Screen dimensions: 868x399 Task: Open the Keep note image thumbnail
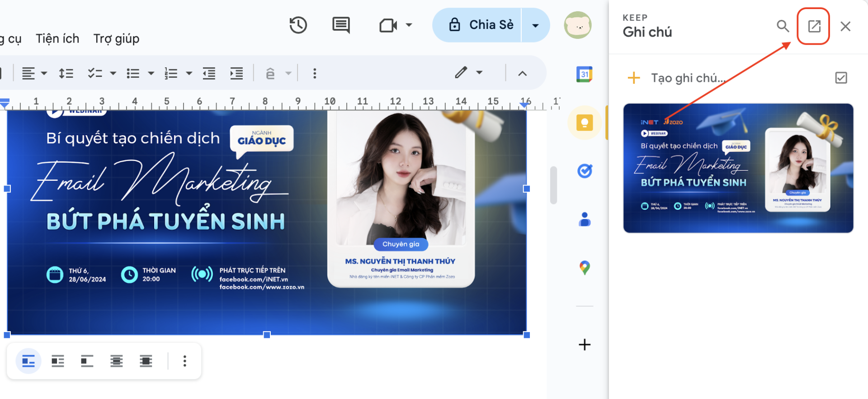click(x=738, y=168)
